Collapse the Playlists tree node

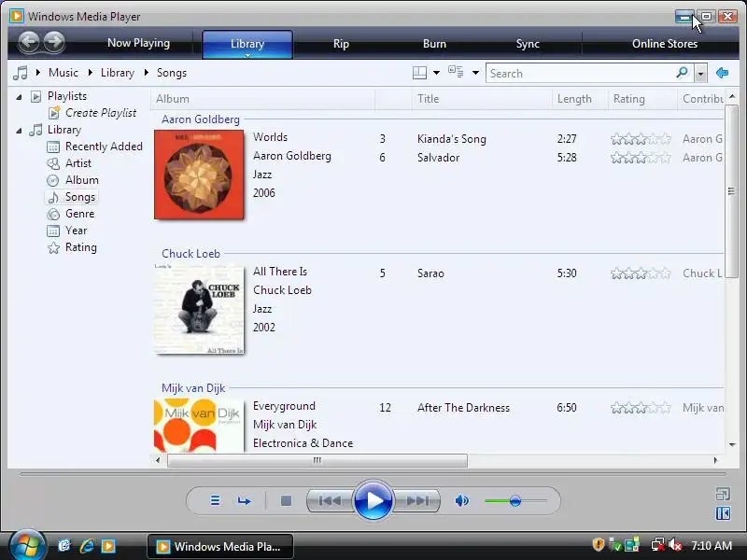pos(19,97)
